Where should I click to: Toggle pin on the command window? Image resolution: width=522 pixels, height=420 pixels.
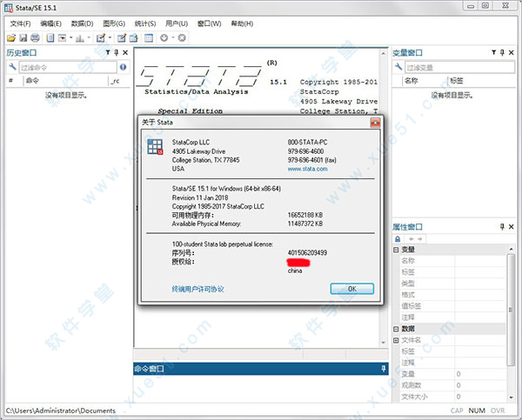(383, 370)
